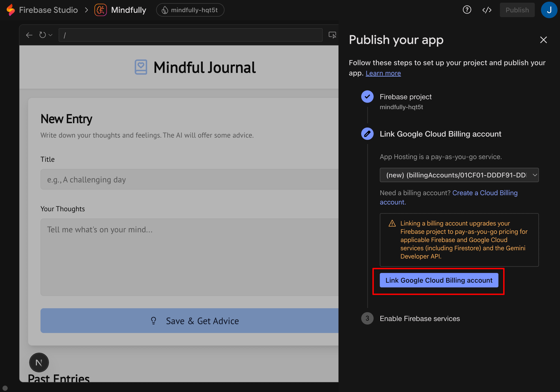Viewport: 560px width, 392px height.
Task: Open the billing account dropdown
Action: click(x=459, y=175)
